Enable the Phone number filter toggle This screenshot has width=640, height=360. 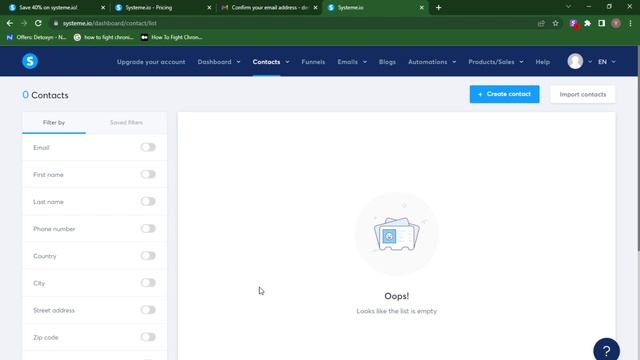[148, 229]
